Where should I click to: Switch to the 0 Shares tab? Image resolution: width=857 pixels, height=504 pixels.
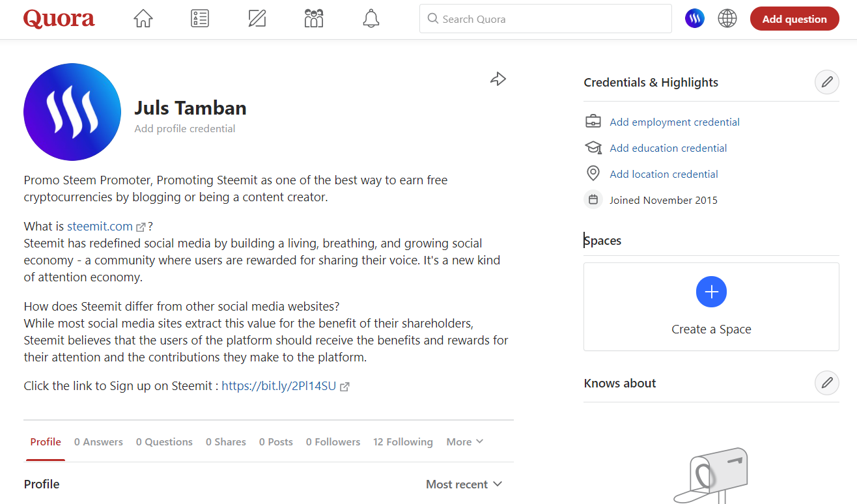click(226, 441)
